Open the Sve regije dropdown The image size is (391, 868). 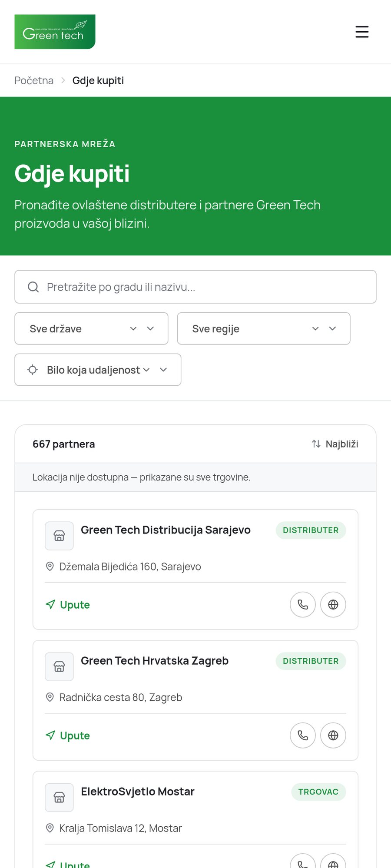point(264,328)
